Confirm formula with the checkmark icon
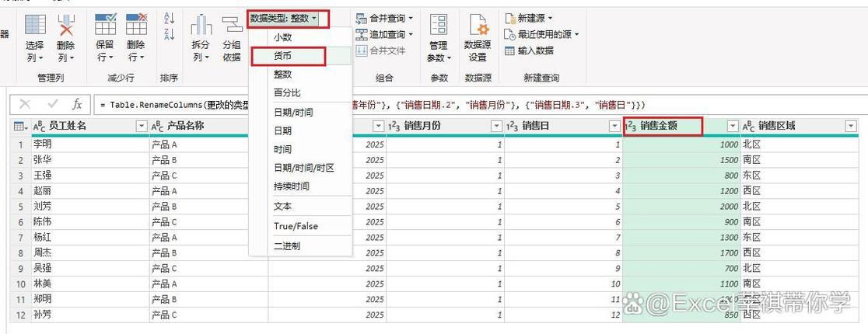The width and height of the screenshot is (868, 334). point(53,105)
